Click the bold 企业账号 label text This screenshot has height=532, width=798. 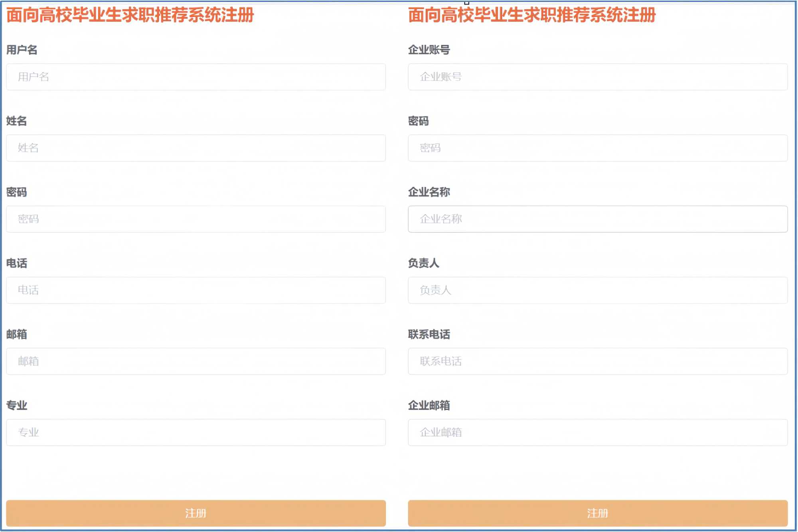(429, 50)
